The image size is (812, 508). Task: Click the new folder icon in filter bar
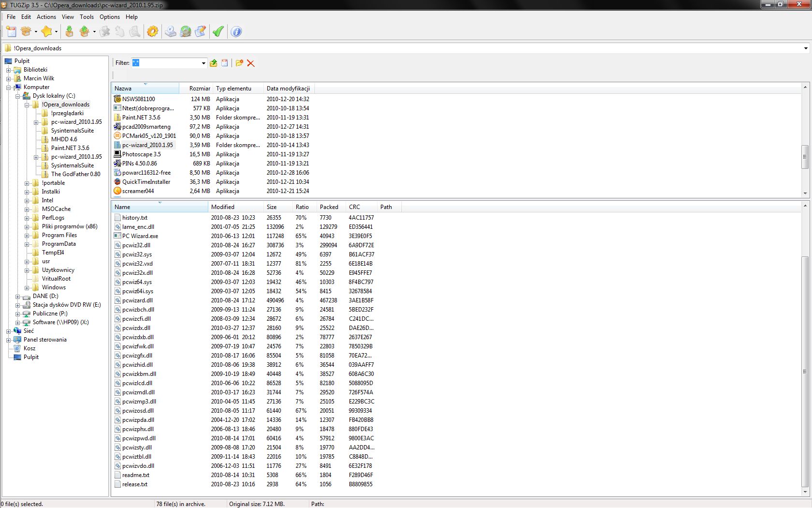(239, 63)
